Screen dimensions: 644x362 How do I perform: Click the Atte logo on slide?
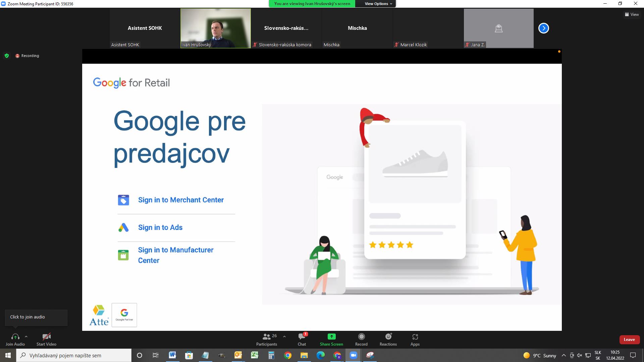tap(99, 315)
